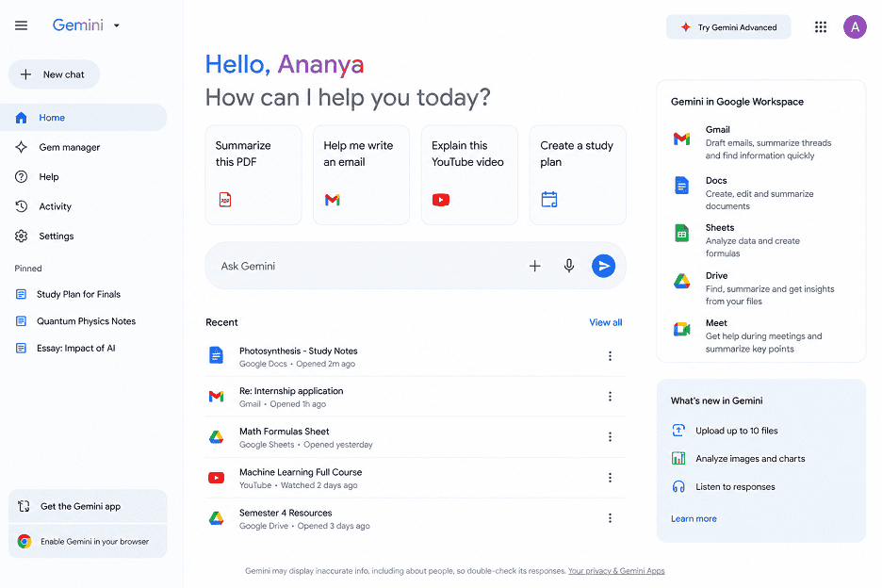Open Drive in Google Workspace panel
882x588 pixels.
point(754,288)
